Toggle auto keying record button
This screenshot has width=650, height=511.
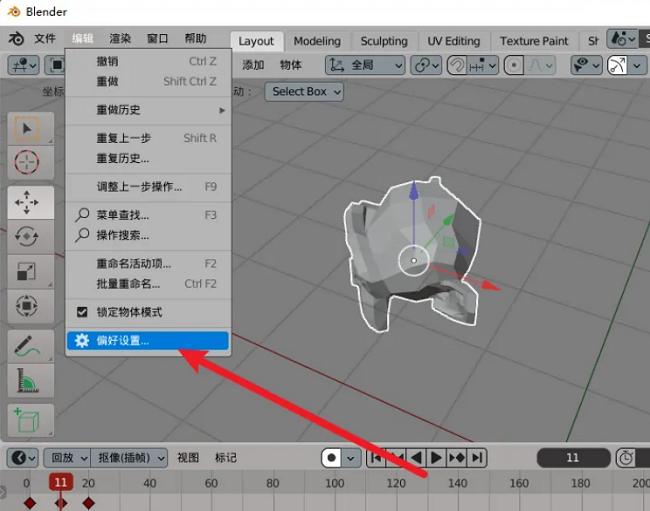point(331,458)
